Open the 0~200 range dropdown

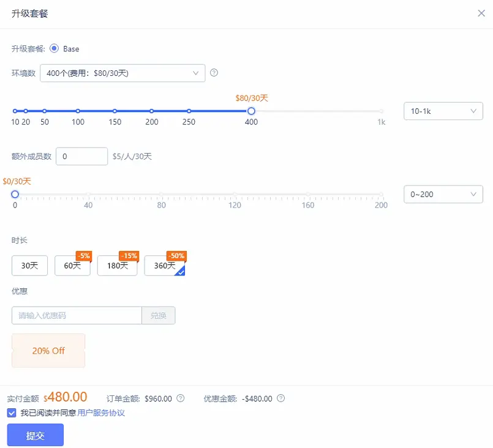click(x=443, y=194)
